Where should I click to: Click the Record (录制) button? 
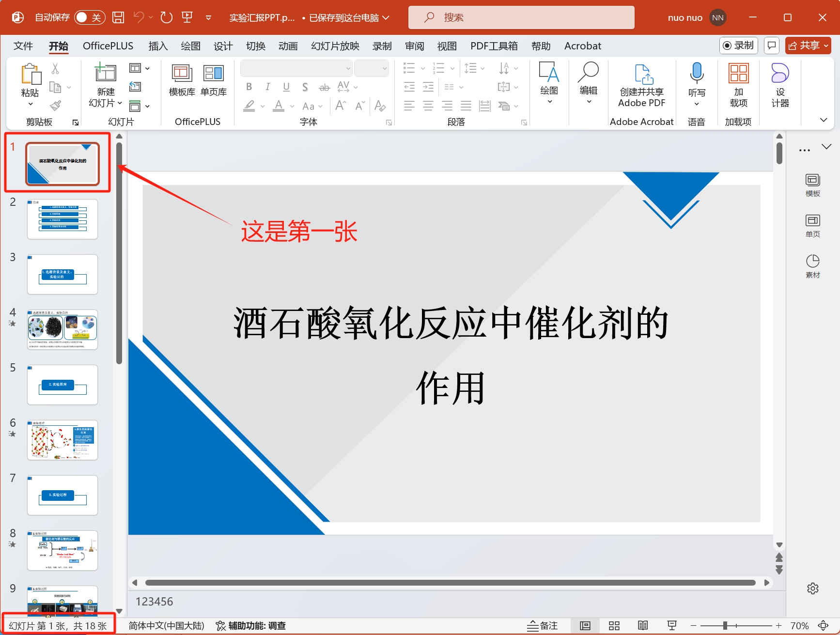pyautogui.click(x=738, y=45)
